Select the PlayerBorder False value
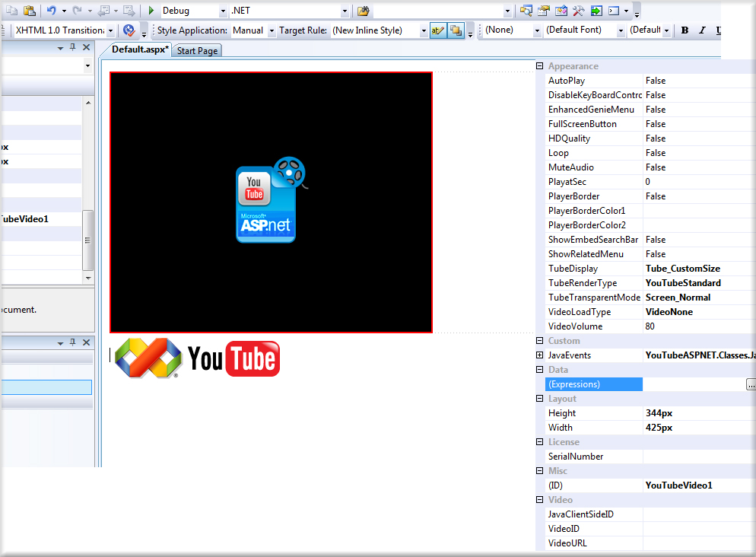The height and width of the screenshot is (557, 756). (656, 196)
